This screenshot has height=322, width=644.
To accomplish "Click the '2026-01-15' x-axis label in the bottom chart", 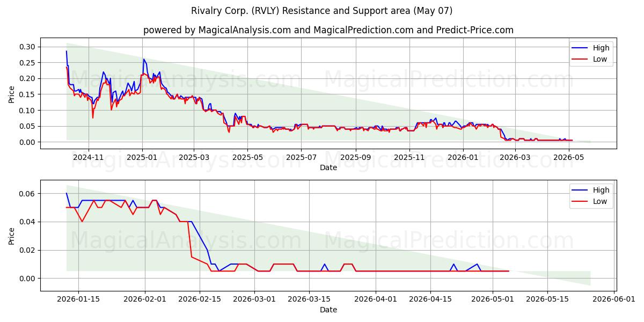I will point(78,299).
